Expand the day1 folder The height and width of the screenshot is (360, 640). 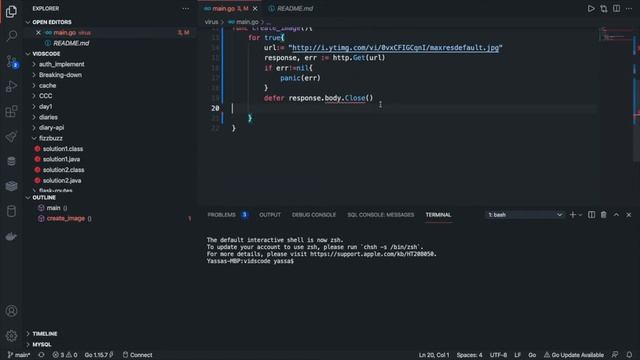(45, 107)
